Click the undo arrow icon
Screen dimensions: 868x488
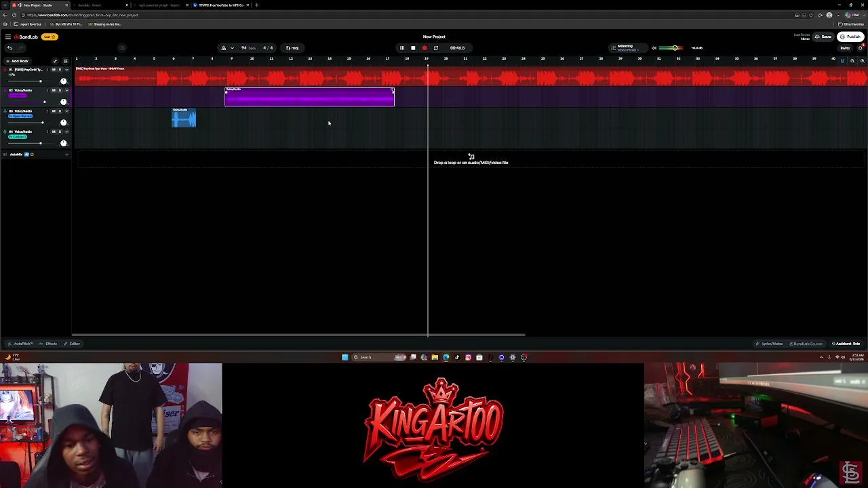coord(9,48)
